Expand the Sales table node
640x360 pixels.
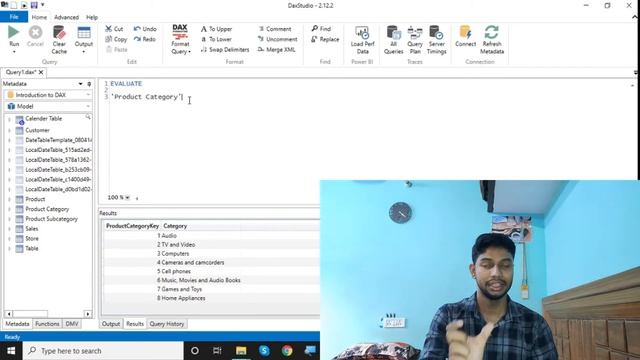tap(9, 229)
